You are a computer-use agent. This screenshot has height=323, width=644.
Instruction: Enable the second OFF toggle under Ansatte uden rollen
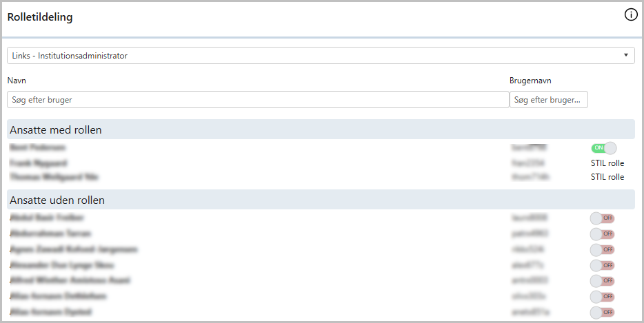coord(602,234)
